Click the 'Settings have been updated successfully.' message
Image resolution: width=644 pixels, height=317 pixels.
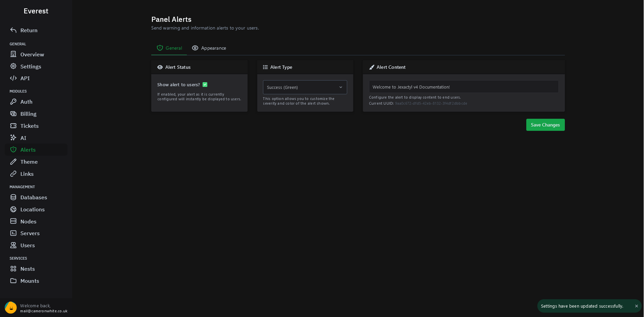point(582,306)
